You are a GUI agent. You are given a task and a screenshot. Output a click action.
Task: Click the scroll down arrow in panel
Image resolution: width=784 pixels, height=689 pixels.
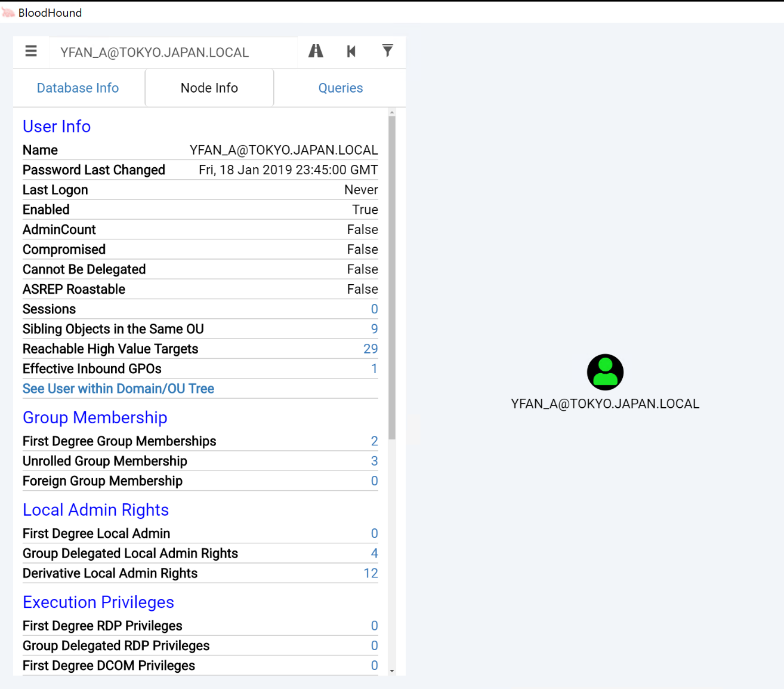tap(392, 671)
